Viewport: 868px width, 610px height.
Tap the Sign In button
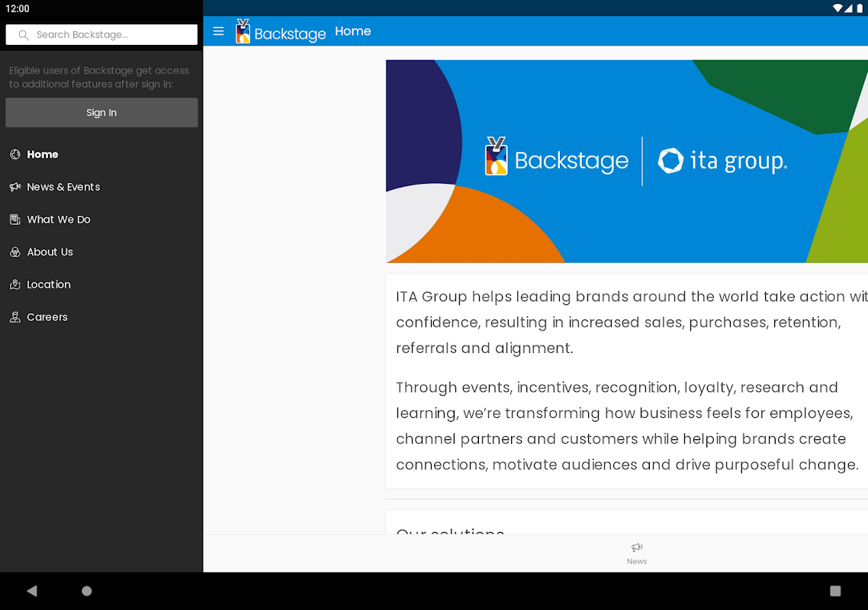click(101, 112)
